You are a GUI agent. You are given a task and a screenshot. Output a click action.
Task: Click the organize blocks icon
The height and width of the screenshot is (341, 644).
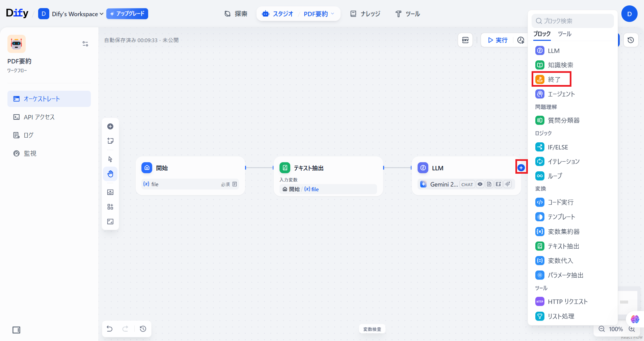(110, 207)
